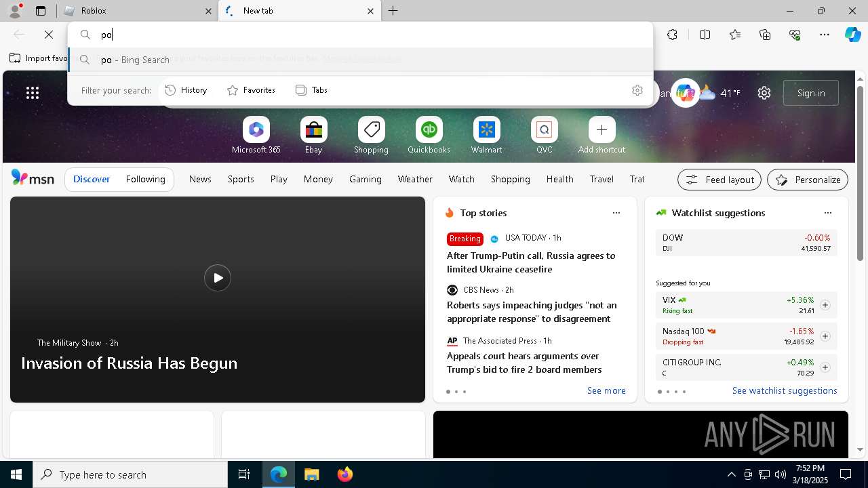Open Task View on taskbar
This screenshot has width=868, height=488.
click(x=244, y=474)
